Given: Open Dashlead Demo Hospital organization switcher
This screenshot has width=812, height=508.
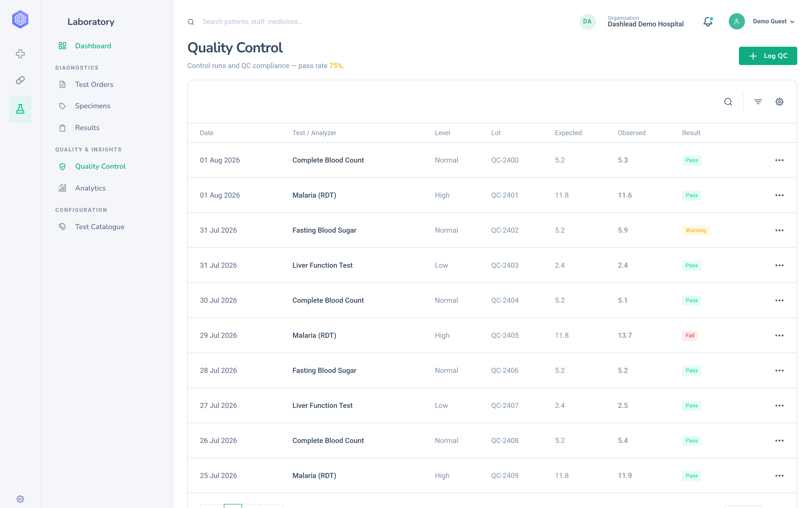Looking at the screenshot, I should (645, 22).
